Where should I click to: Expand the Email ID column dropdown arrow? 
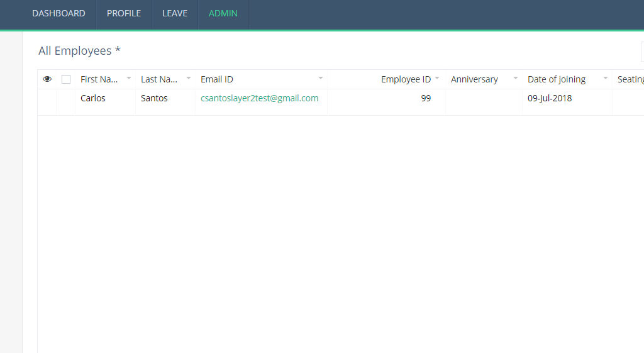(x=320, y=79)
